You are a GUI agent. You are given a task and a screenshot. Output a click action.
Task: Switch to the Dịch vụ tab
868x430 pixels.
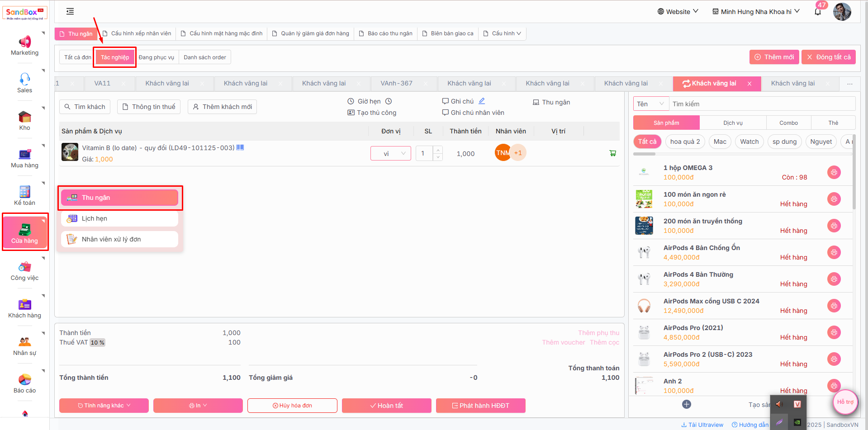pyautogui.click(x=733, y=123)
